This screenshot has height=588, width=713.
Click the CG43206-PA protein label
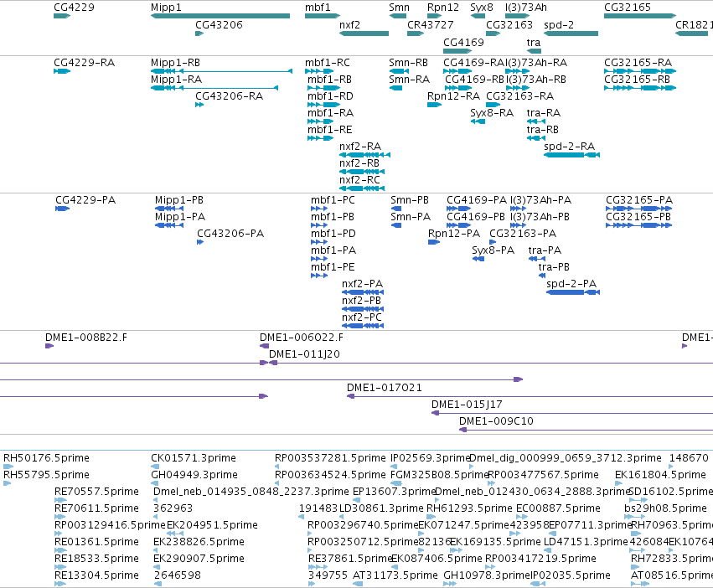230,234
